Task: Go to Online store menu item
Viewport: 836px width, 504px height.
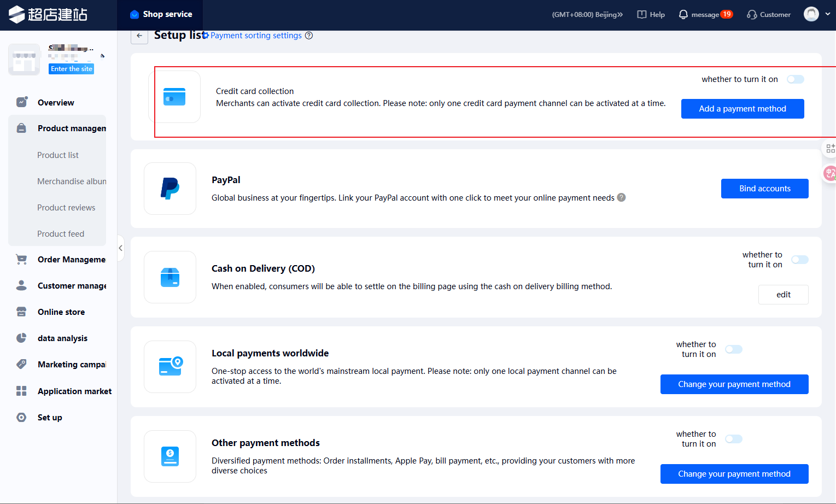Action: tap(61, 312)
